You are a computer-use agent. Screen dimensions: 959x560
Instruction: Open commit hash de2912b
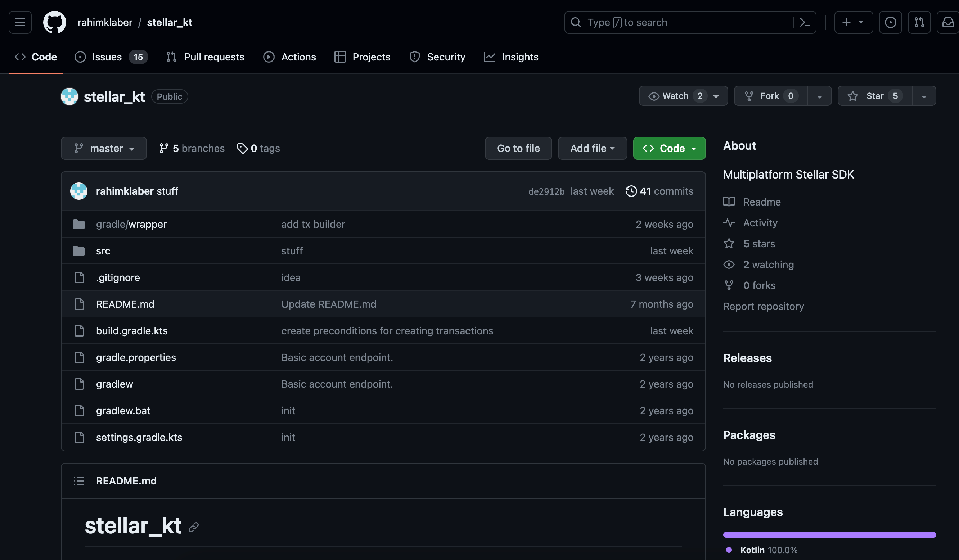click(x=546, y=191)
